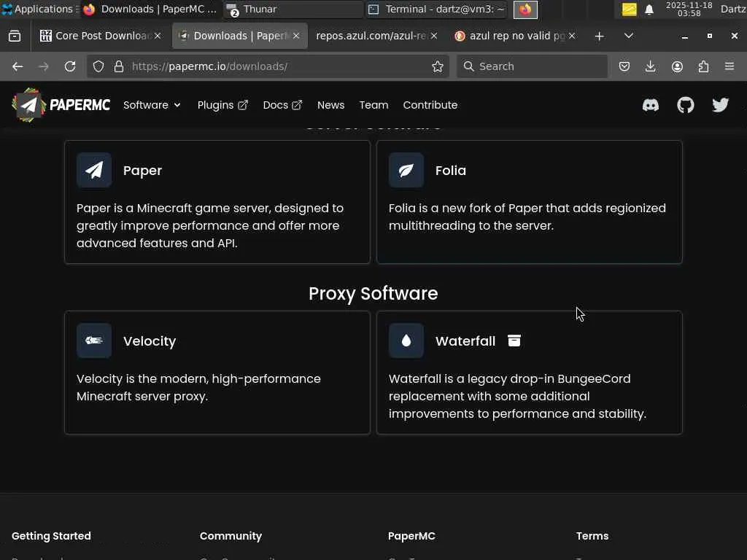The image size is (747, 560).
Task: Open the Firefox account icon
Action: pyautogui.click(x=677, y=66)
